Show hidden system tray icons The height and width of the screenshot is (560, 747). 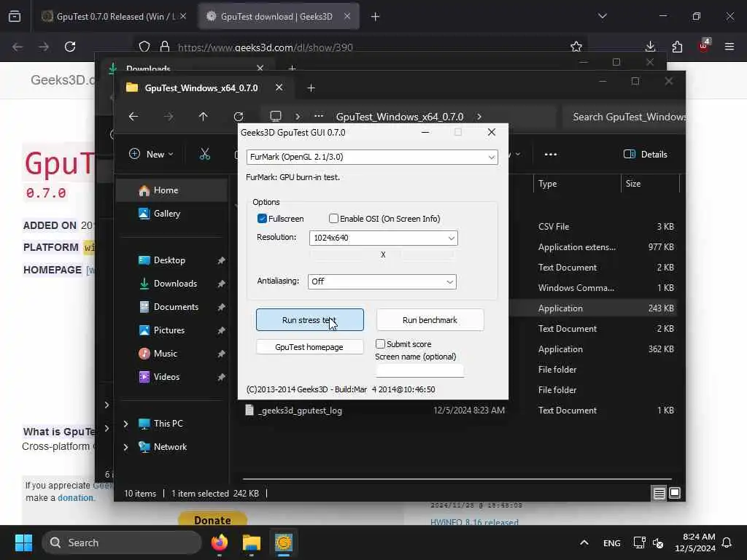584,542
